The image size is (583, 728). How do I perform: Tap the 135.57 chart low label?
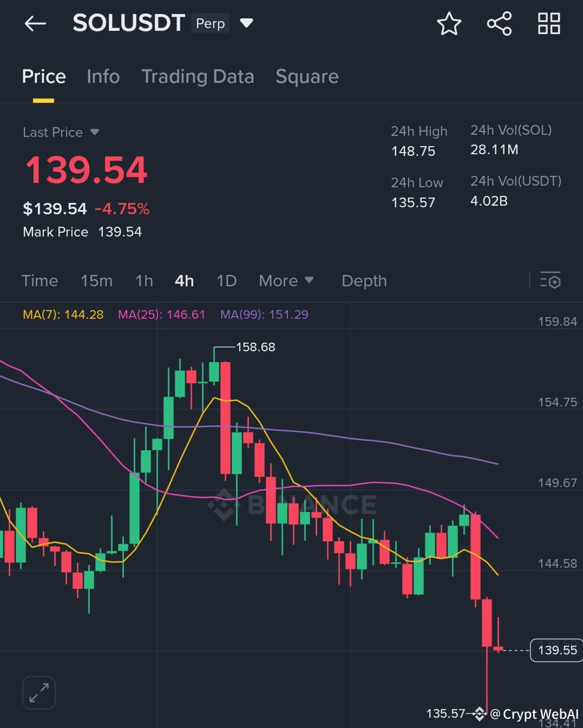coord(446,713)
